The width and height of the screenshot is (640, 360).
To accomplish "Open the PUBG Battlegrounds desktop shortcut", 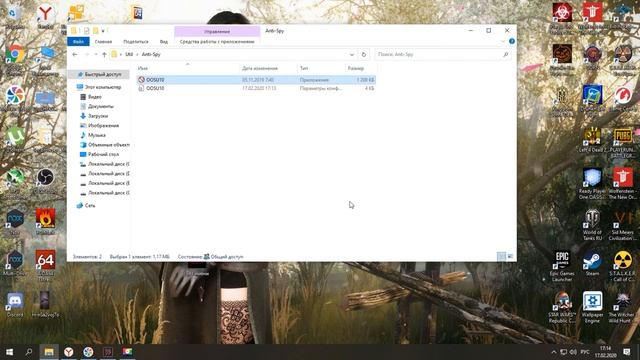I will [622, 143].
